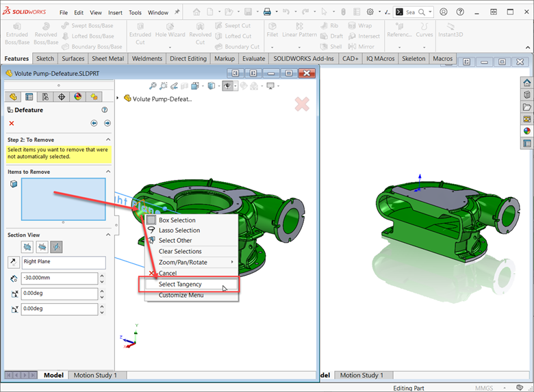
Task: Expand the Volute Pump-Defeat tree node
Action: (118, 98)
